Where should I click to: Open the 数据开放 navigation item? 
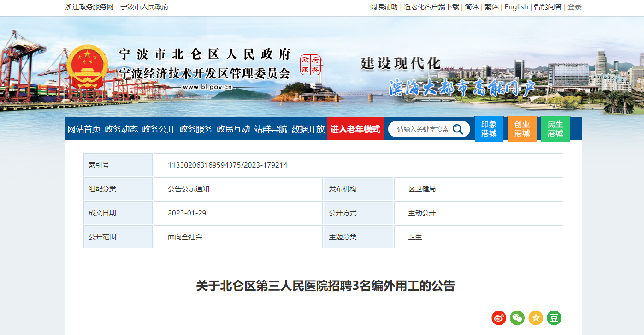click(308, 129)
